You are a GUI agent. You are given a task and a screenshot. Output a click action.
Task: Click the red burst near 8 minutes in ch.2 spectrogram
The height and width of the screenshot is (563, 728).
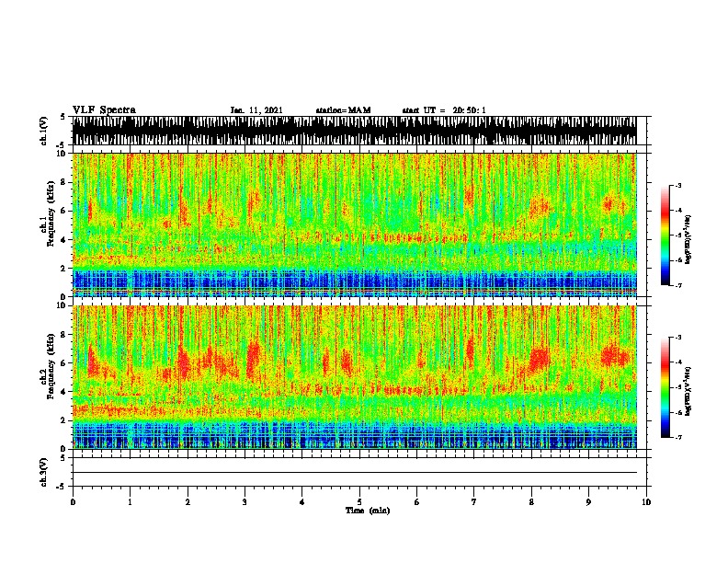(539, 359)
